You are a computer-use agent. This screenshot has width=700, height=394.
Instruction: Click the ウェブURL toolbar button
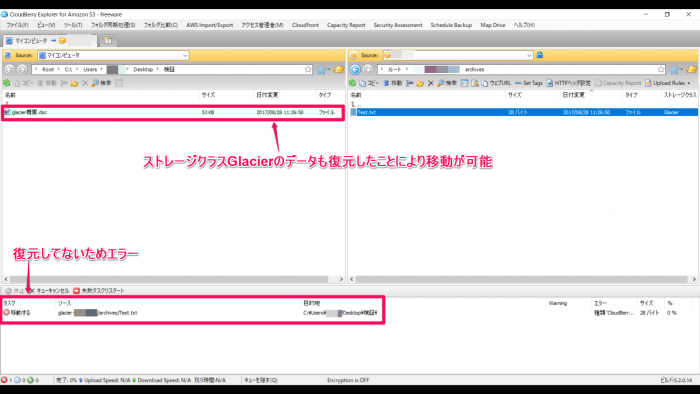point(496,83)
